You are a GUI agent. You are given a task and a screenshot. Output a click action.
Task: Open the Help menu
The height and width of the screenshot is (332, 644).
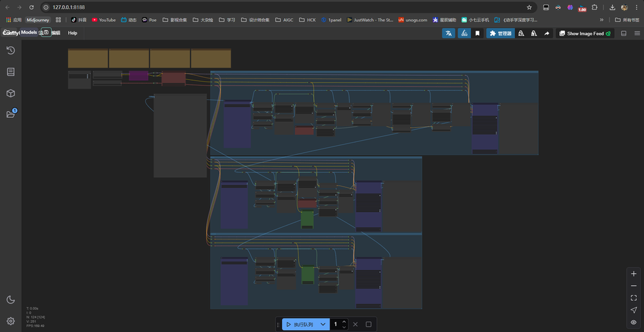click(73, 33)
